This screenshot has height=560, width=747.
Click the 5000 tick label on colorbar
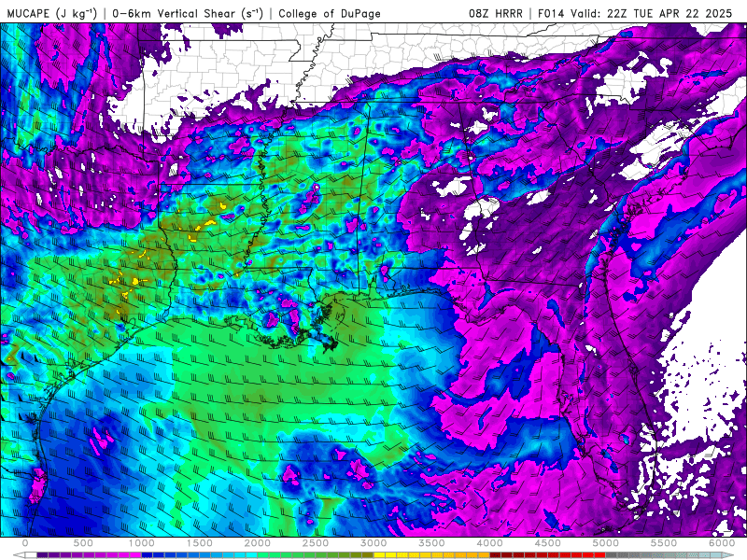click(x=606, y=543)
